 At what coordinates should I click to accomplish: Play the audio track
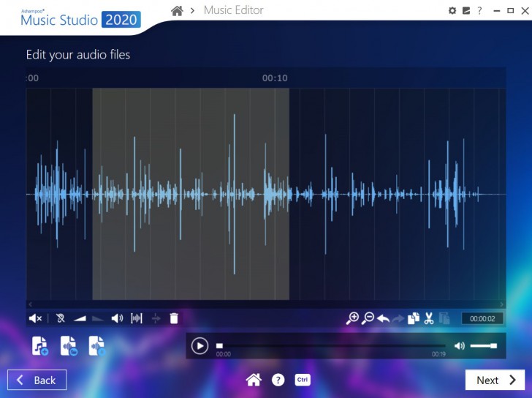(199, 346)
